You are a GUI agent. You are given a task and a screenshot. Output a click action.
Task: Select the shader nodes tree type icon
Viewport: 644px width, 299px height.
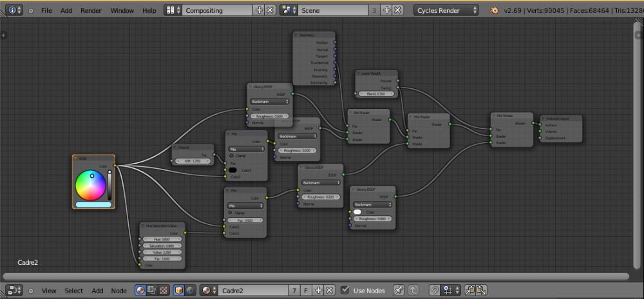point(140,291)
